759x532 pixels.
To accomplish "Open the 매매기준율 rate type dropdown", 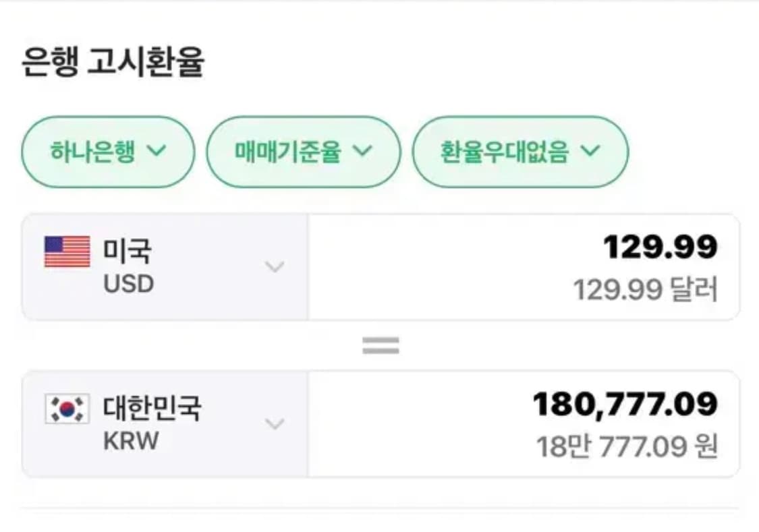I will [304, 152].
